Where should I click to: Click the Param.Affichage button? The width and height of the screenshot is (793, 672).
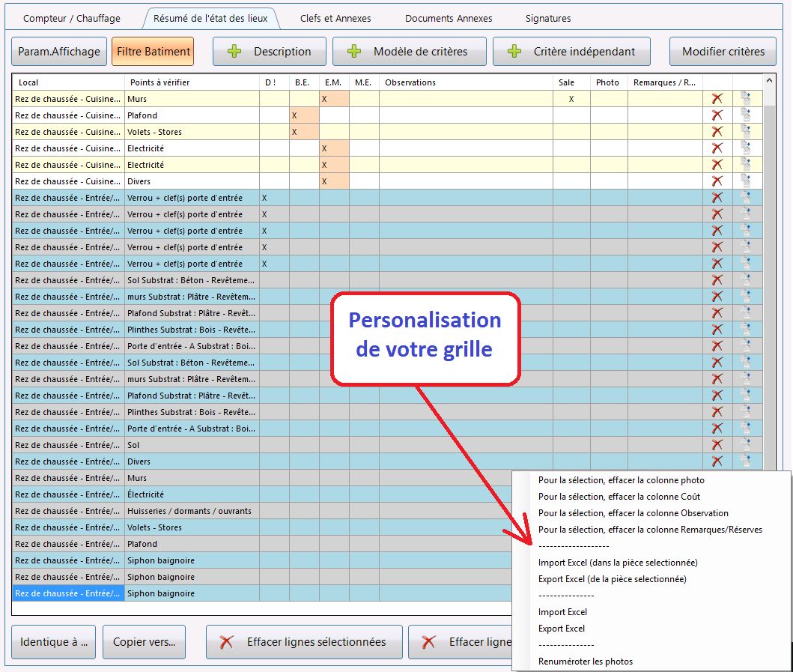click(x=59, y=51)
